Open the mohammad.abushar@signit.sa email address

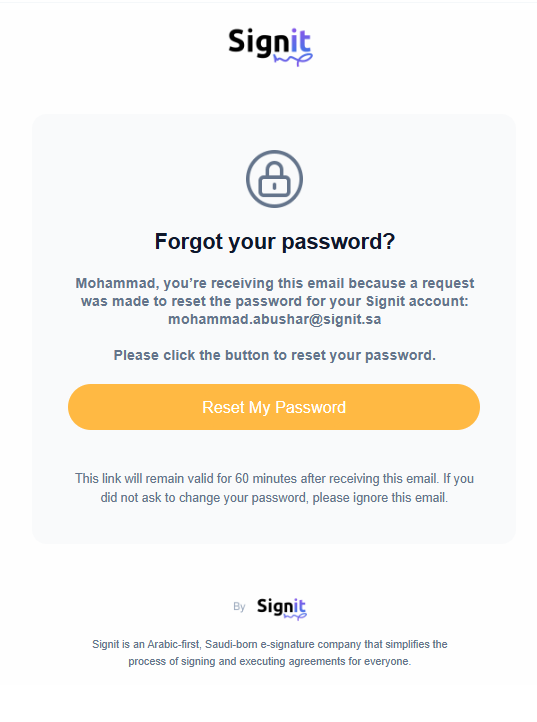click(274, 319)
